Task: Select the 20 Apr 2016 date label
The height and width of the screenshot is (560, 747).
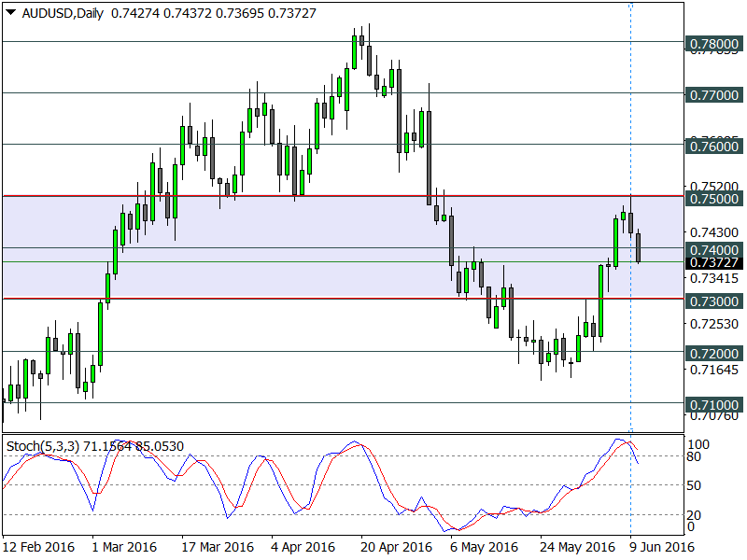Action: coord(396,547)
